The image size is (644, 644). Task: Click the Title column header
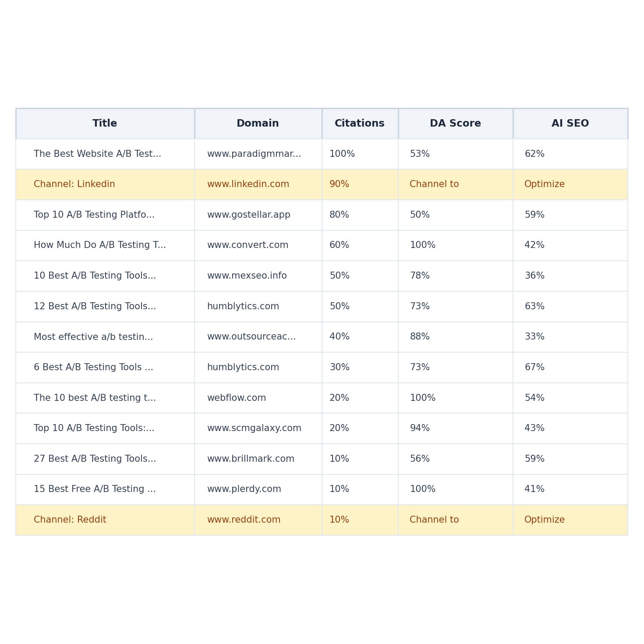[x=105, y=124]
